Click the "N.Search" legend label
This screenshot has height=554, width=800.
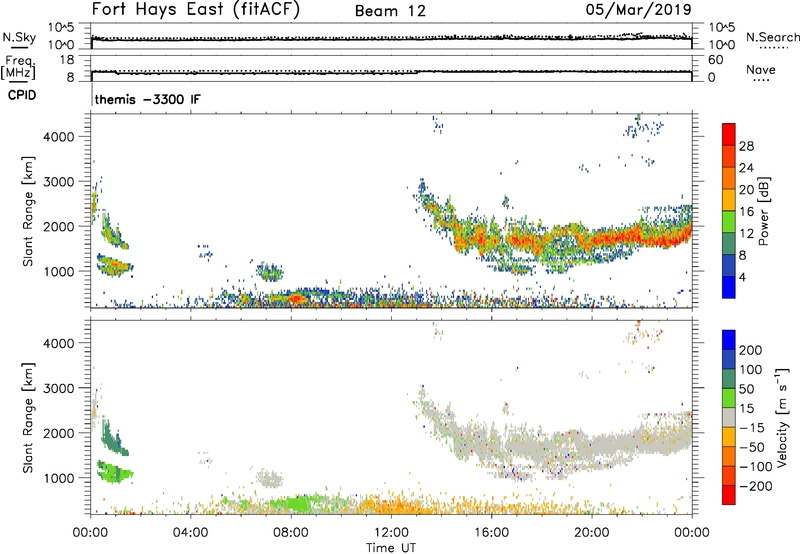(x=772, y=37)
